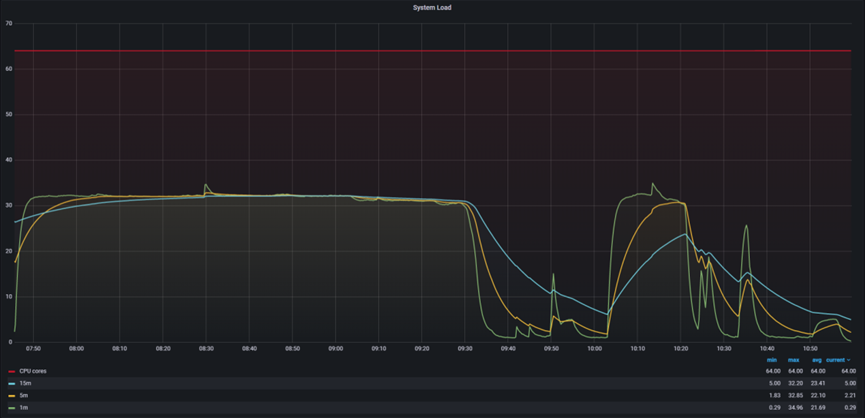Screen dimensions: 865x418
Task: Click the 70 value on the y-axis
Action: point(8,23)
